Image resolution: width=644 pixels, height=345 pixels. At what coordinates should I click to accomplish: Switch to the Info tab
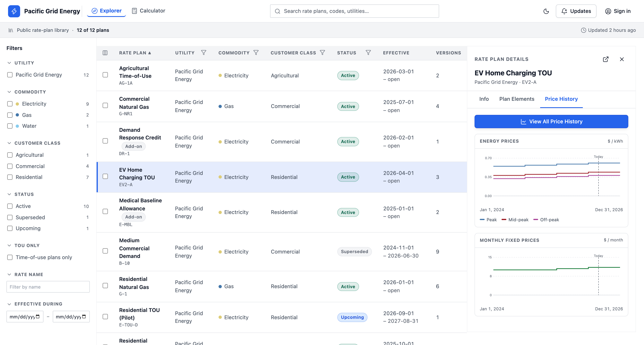tap(484, 99)
